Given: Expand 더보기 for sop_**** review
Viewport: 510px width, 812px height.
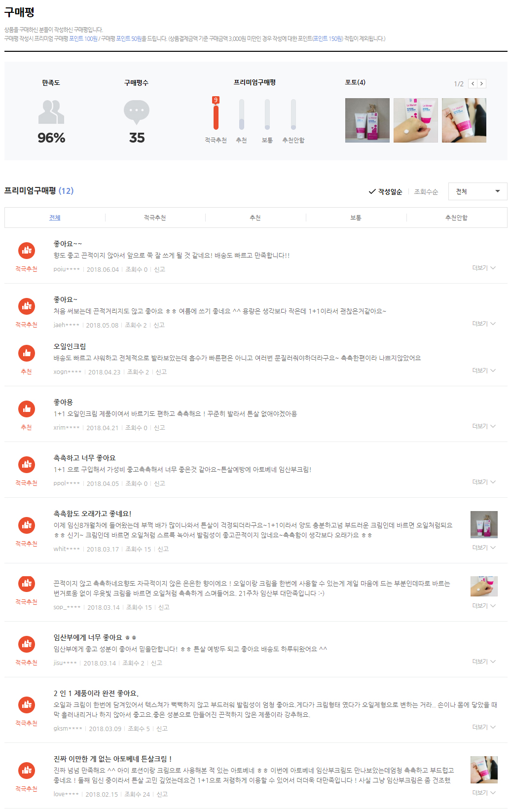Looking at the screenshot, I should coord(484,606).
